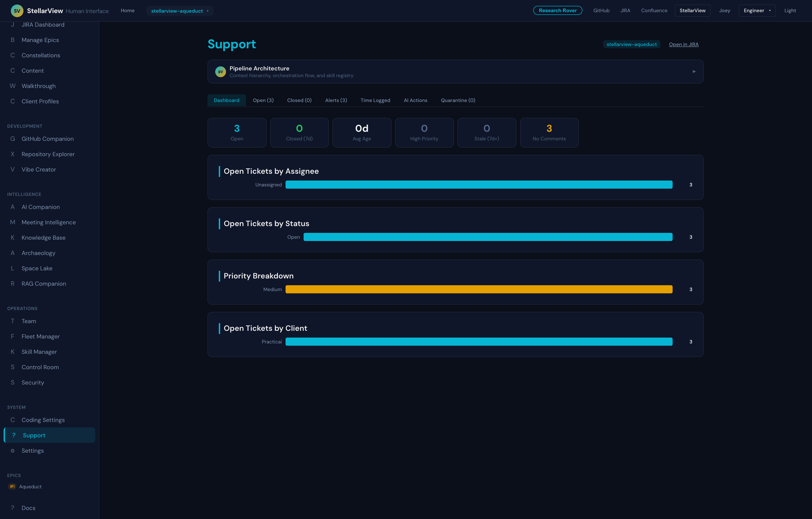This screenshot has height=519, width=812.
Task: Open Fleet Manager page label
Action: [40, 336]
